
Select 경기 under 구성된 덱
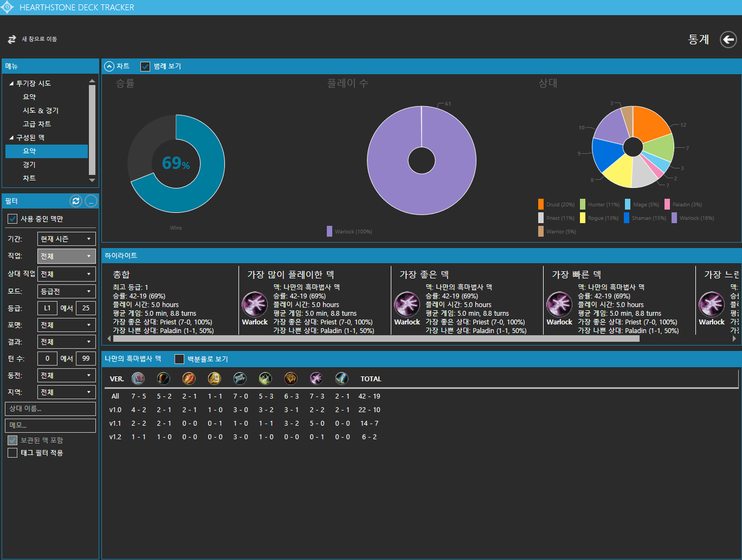point(29,165)
